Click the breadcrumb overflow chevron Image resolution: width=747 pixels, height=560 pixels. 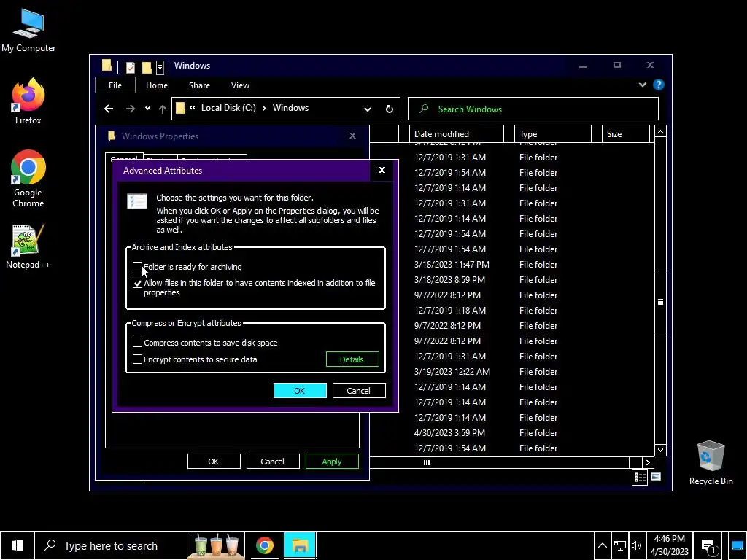[x=193, y=108]
